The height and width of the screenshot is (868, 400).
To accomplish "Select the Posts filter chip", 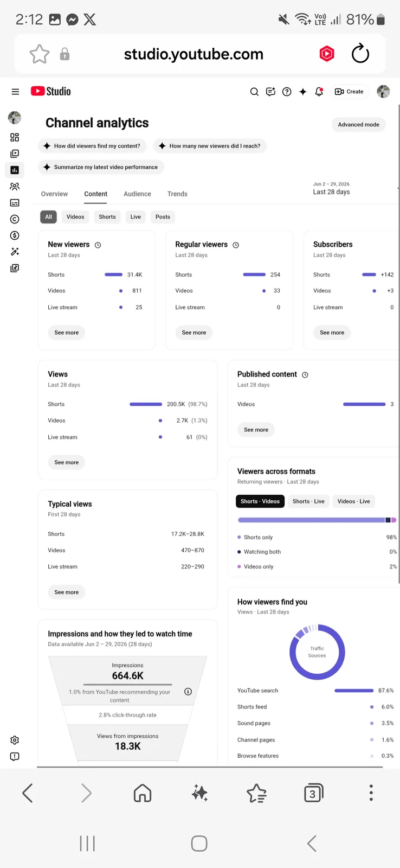I will (163, 217).
